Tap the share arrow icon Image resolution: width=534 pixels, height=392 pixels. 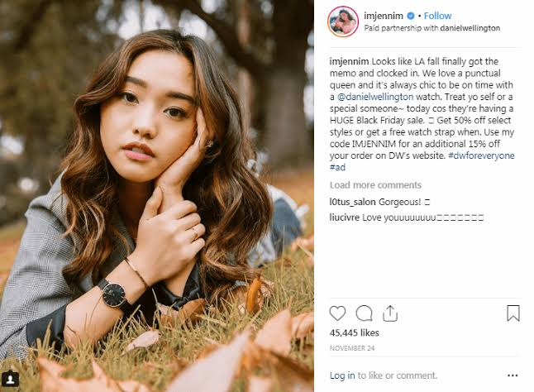coord(390,313)
